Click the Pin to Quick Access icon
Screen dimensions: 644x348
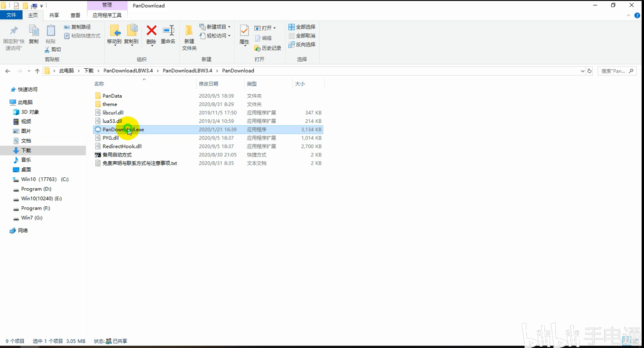point(14,31)
